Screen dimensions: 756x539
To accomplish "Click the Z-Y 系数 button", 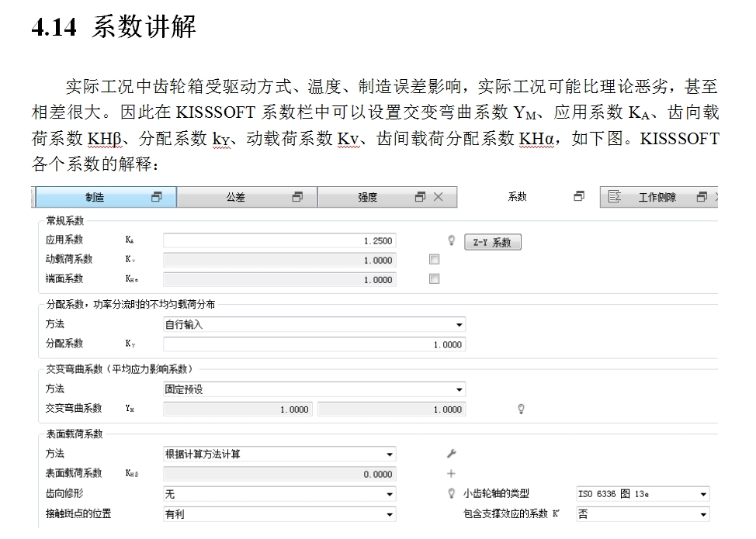I will point(492,242).
